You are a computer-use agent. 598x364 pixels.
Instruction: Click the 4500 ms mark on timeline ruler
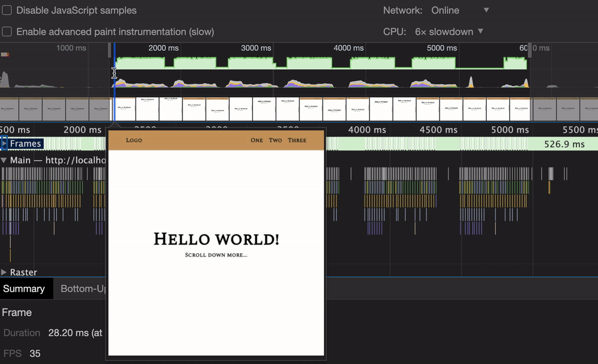(x=438, y=130)
